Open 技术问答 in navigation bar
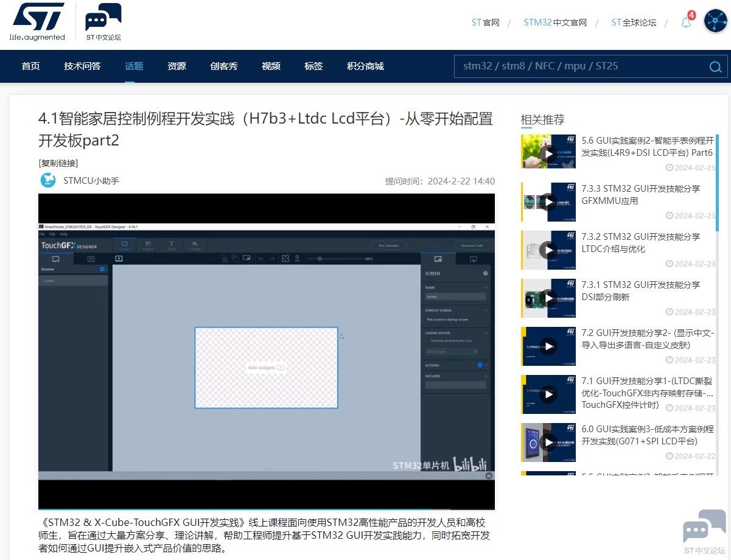The image size is (731, 560). pyautogui.click(x=82, y=66)
